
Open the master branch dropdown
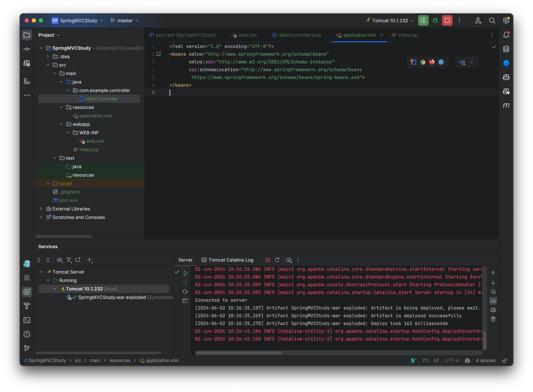[124, 20]
